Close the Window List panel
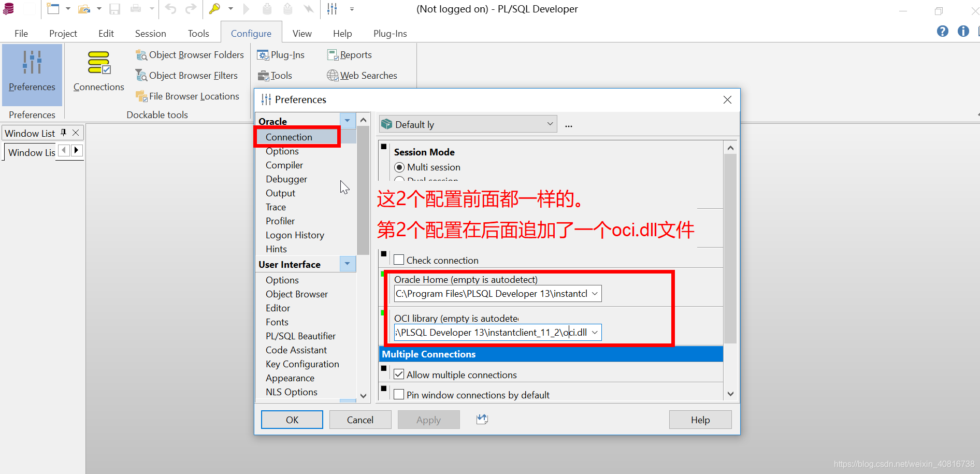Image resolution: width=980 pixels, height=474 pixels. [x=76, y=133]
